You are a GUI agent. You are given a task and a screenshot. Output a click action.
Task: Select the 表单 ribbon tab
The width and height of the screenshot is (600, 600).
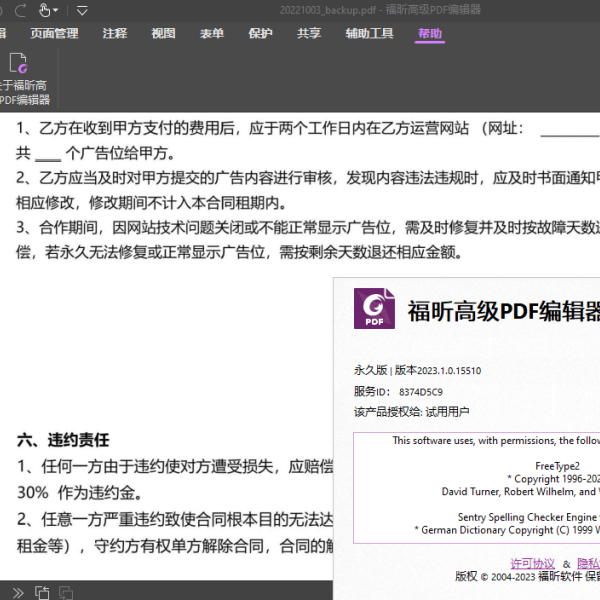[x=212, y=34]
